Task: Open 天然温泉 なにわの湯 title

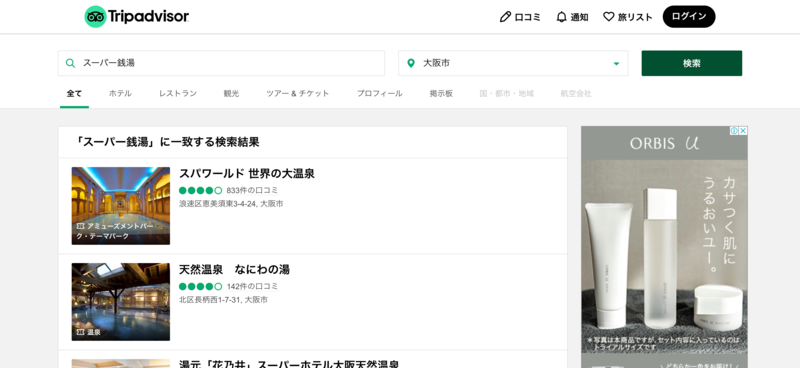Action: [235, 269]
